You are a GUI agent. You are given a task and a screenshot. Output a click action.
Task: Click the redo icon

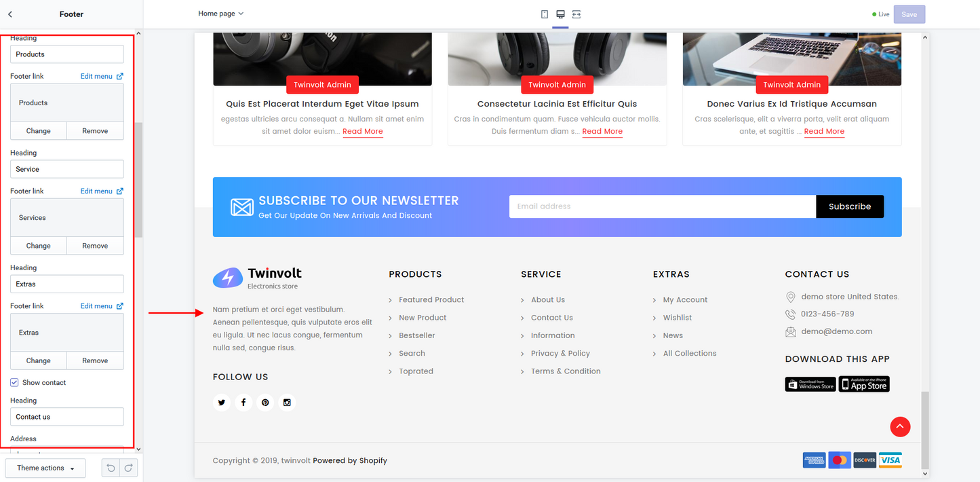pos(128,468)
